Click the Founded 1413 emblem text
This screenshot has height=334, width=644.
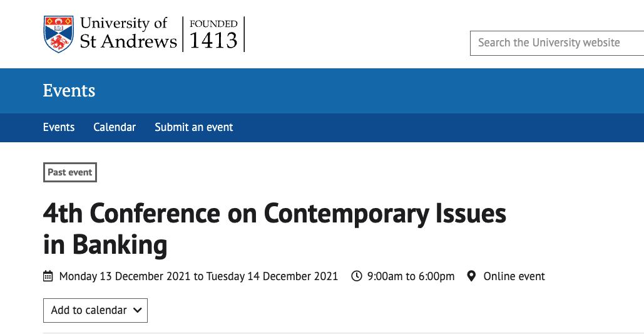click(x=213, y=34)
